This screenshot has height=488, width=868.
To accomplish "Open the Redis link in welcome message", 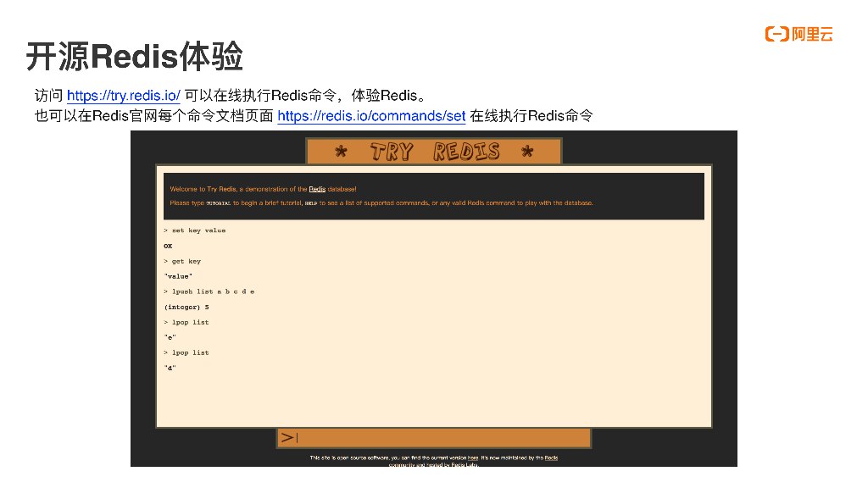I will pyautogui.click(x=317, y=189).
